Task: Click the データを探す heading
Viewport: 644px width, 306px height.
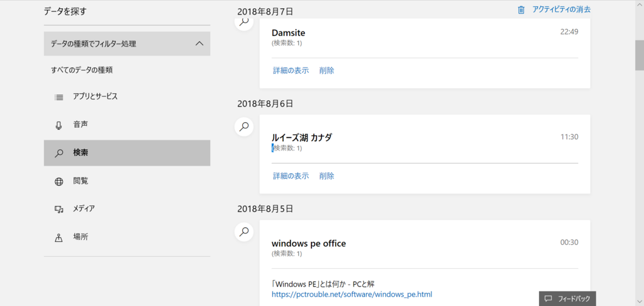Action: 65,11
